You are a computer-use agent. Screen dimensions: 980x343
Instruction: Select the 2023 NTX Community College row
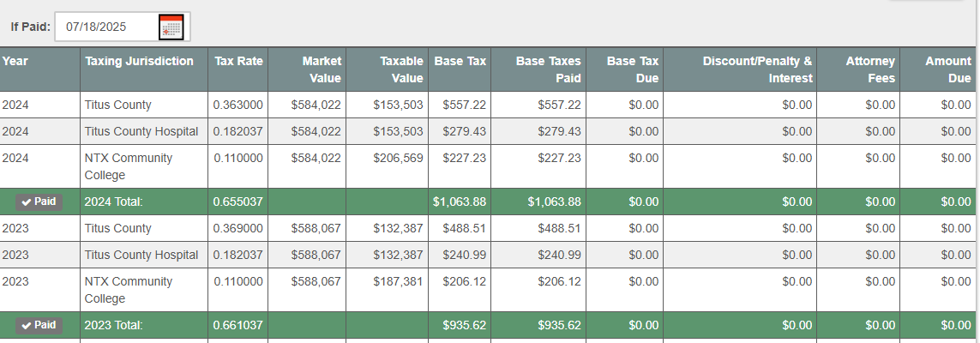129,290
